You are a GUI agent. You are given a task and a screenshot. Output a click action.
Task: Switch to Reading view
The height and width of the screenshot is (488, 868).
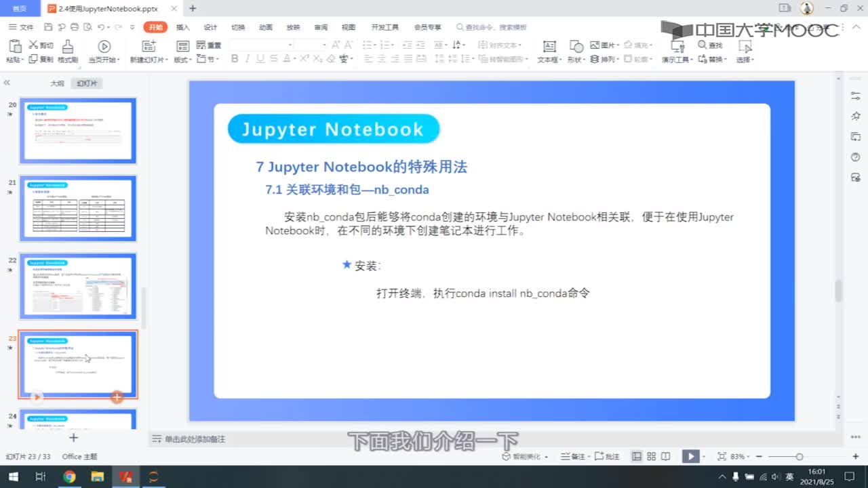[x=666, y=456]
